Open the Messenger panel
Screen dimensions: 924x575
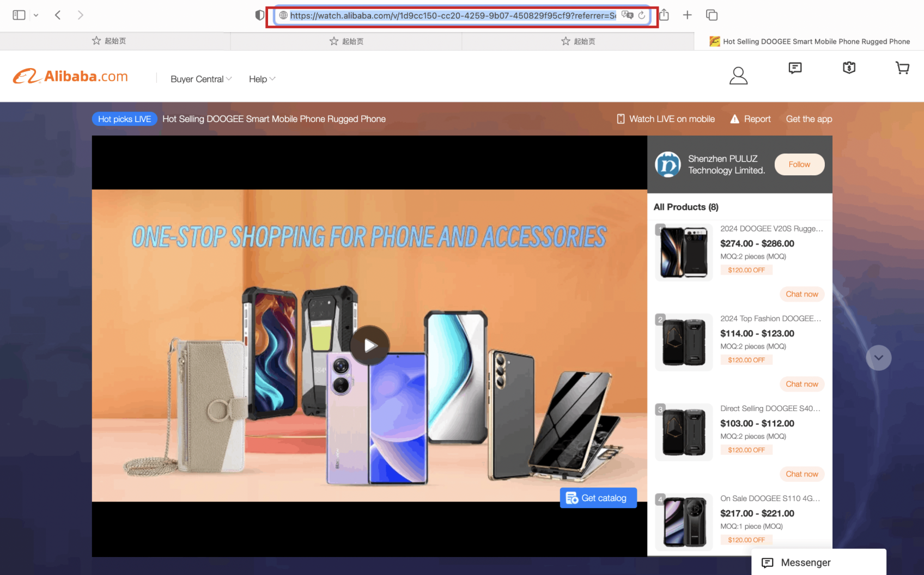pyautogui.click(x=818, y=562)
